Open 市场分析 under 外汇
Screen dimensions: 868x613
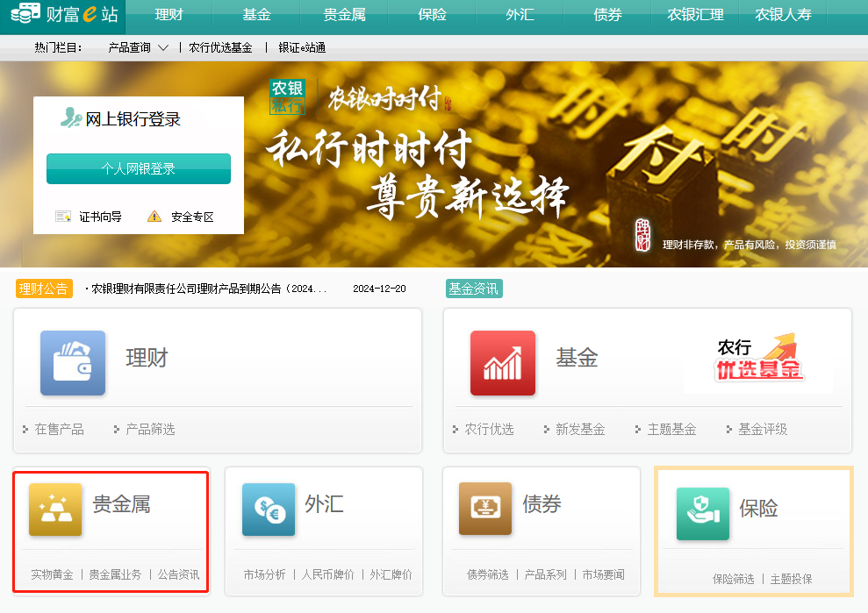click(x=264, y=574)
